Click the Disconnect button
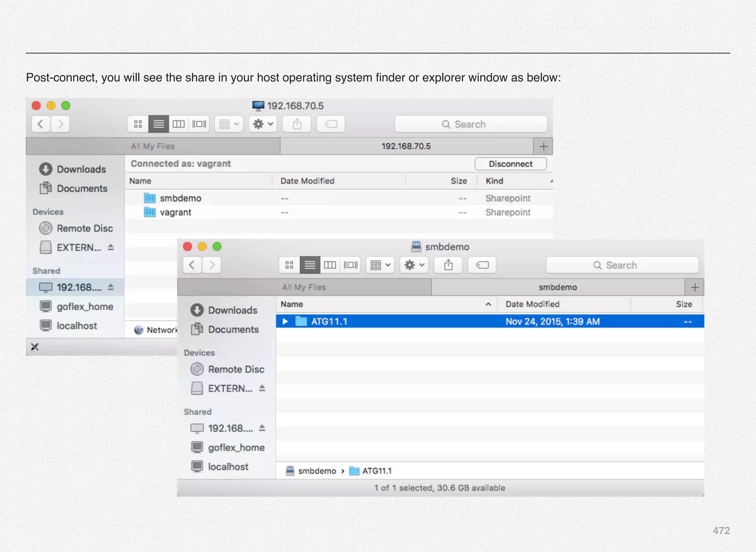Screen dimensions: 756x552 click(x=511, y=164)
